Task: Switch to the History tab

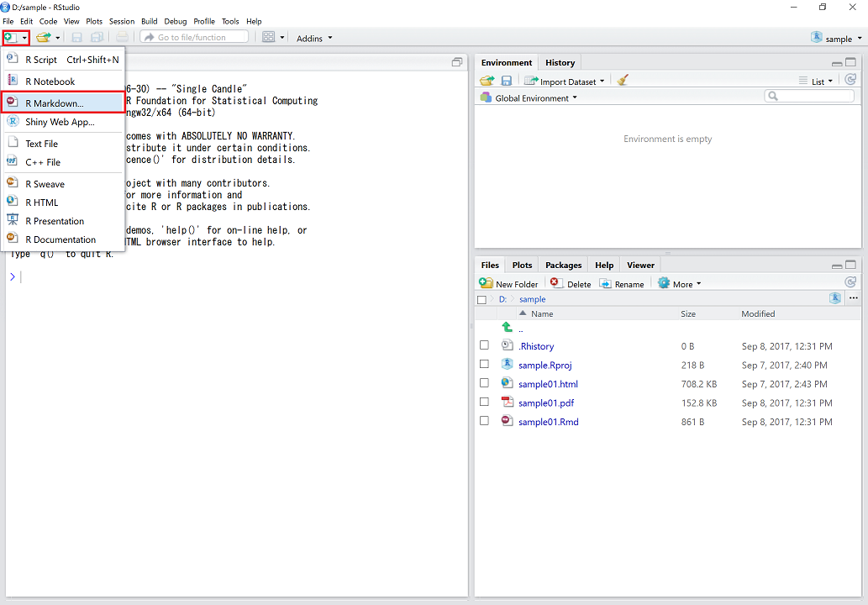Action: 560,62
